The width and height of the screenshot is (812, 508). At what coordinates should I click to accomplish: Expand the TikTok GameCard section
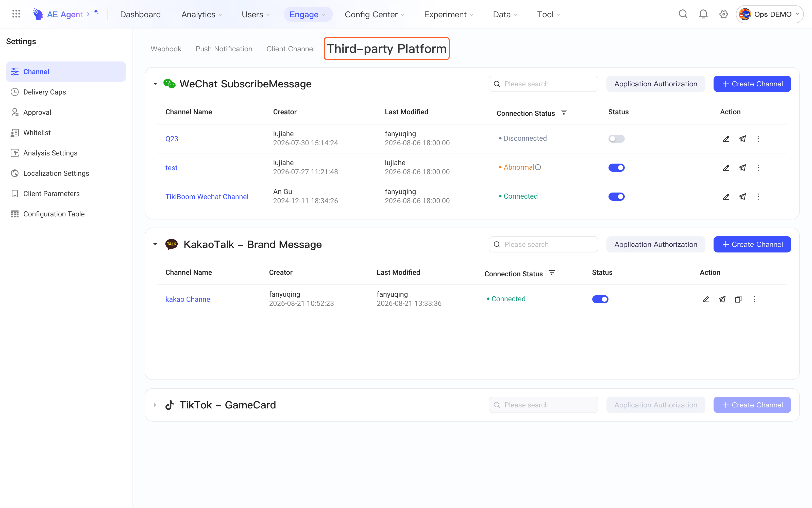pos(155,405)
